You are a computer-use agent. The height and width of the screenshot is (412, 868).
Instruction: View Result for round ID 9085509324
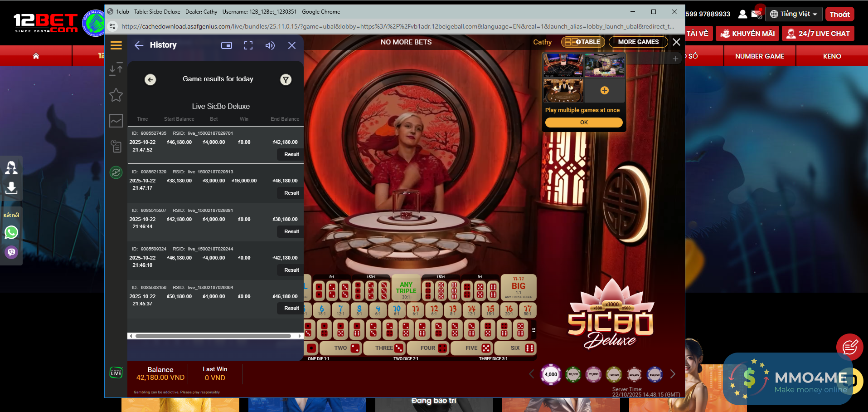coord(291,270)
